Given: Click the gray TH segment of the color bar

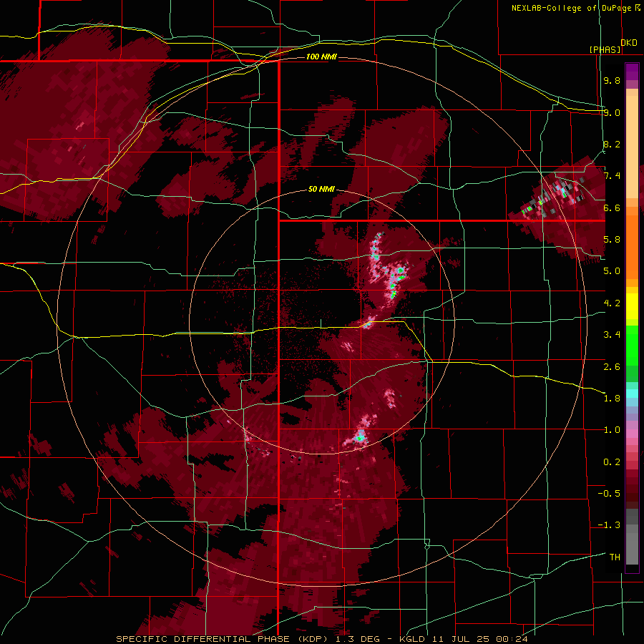Looking at the screenshot, I should (632, 548).
